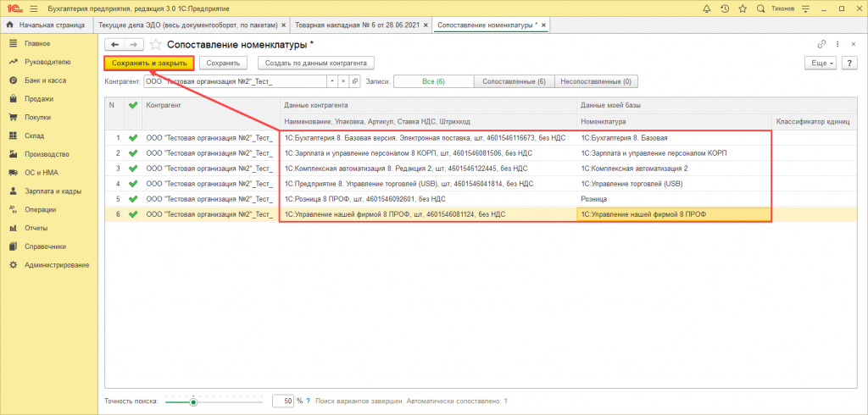The image size is (868, 415).
Task: Click green checkmark in row 3
Action: (132, 169)
